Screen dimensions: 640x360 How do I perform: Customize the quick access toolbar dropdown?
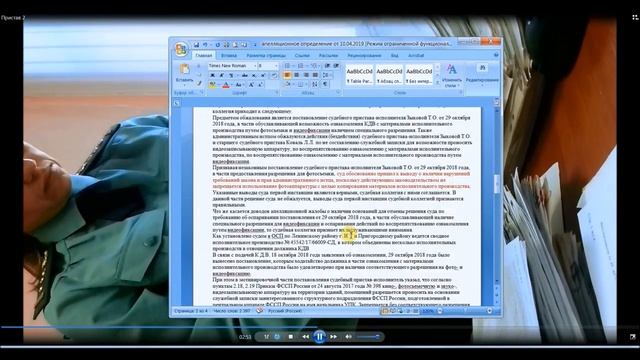[x=254, y=44]
